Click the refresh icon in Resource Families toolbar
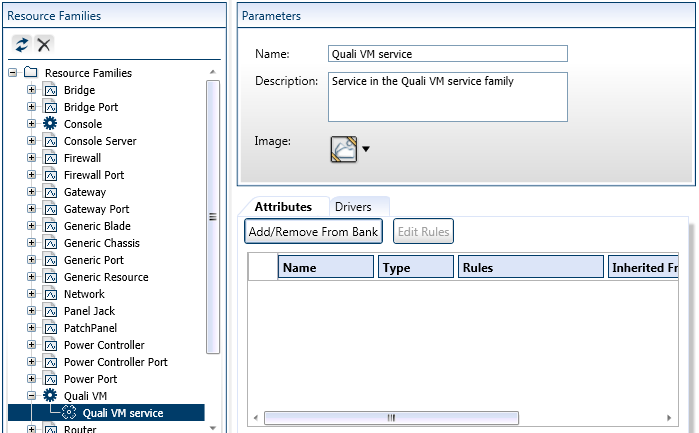 point(22,44)
